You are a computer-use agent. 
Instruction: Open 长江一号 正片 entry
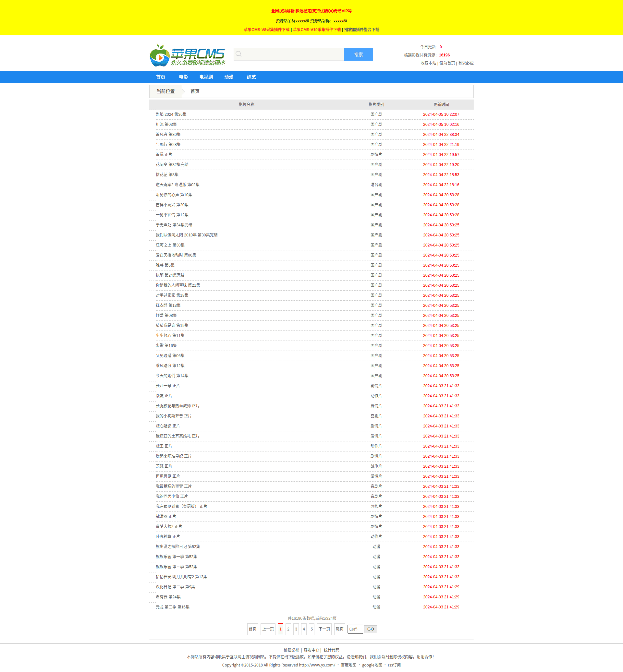(x=167, y=386)
